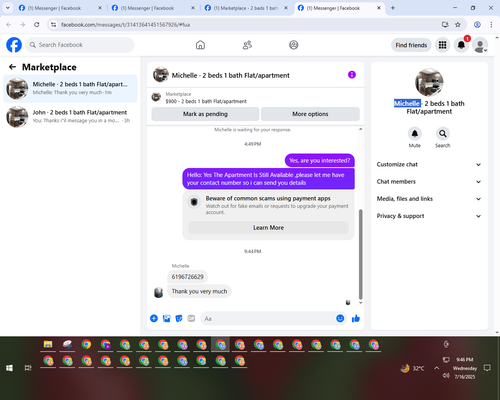The image size is (500, 400).
Task: Click Learn More on scam warning
Action: (268, 228)
